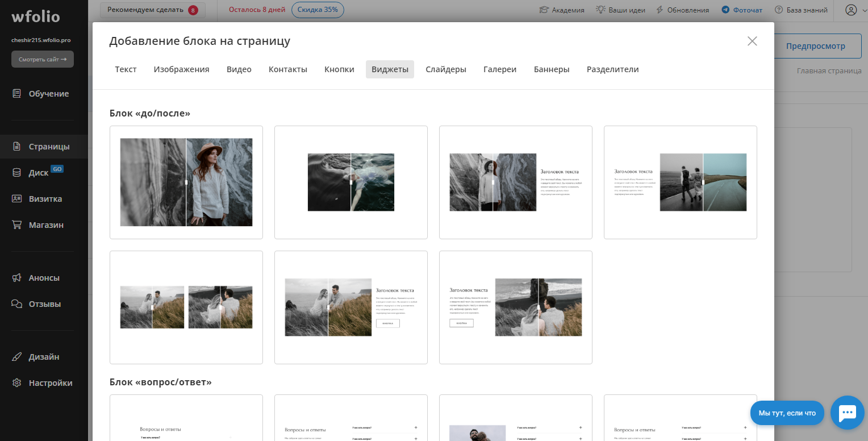Click the Смотреть сайт button
This screenshot has width=868, height=441.
43,59
